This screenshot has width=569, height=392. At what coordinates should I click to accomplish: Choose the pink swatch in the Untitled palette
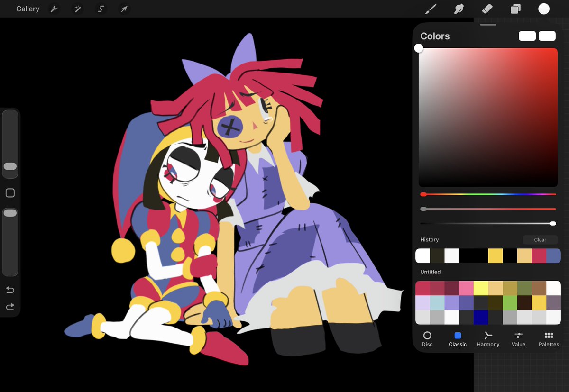(x=466, y=288)
